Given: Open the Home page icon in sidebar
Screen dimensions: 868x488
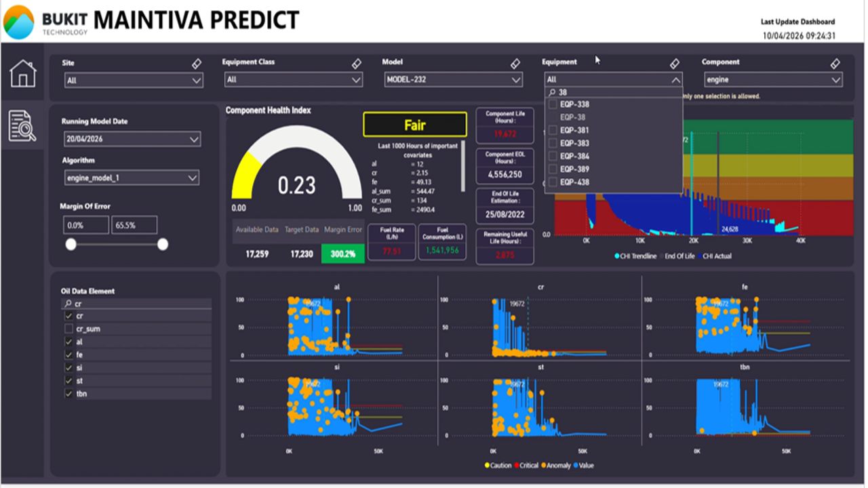Looking at the screenshot, I should [x=22, y=73].
